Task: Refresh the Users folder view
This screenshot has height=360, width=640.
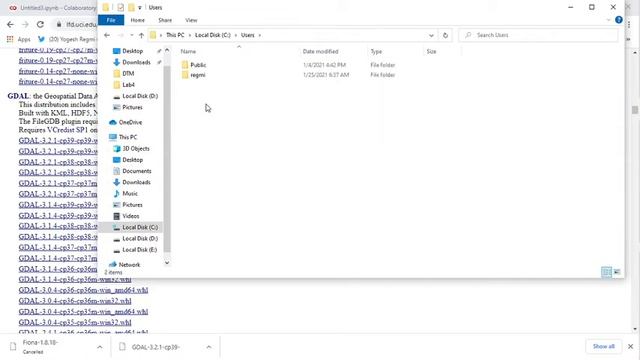Action: 445,36
